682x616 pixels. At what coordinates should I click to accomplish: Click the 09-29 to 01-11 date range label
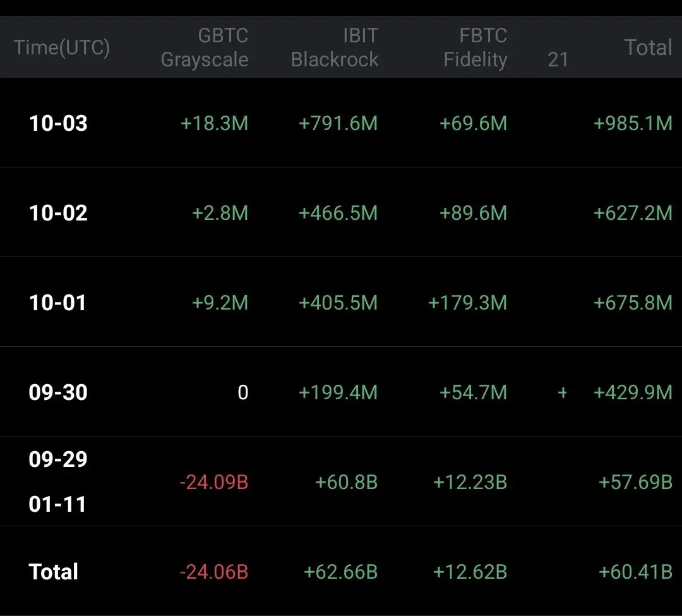pos(57,481)
